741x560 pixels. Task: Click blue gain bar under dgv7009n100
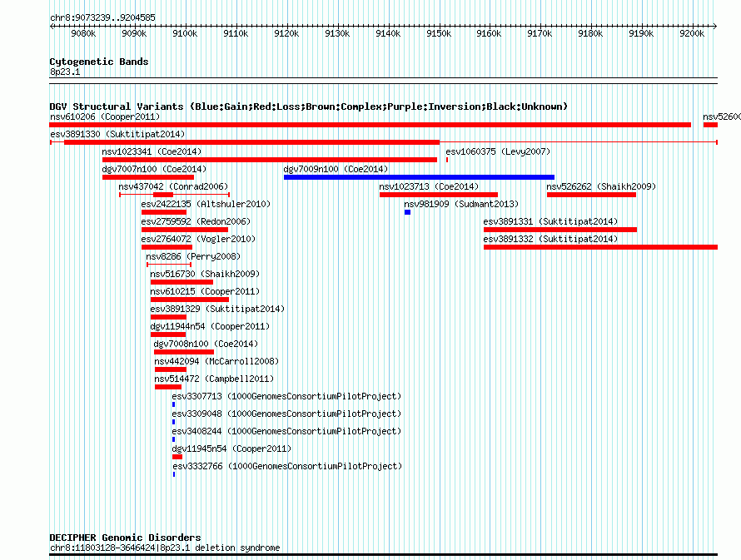click(419, 177)
